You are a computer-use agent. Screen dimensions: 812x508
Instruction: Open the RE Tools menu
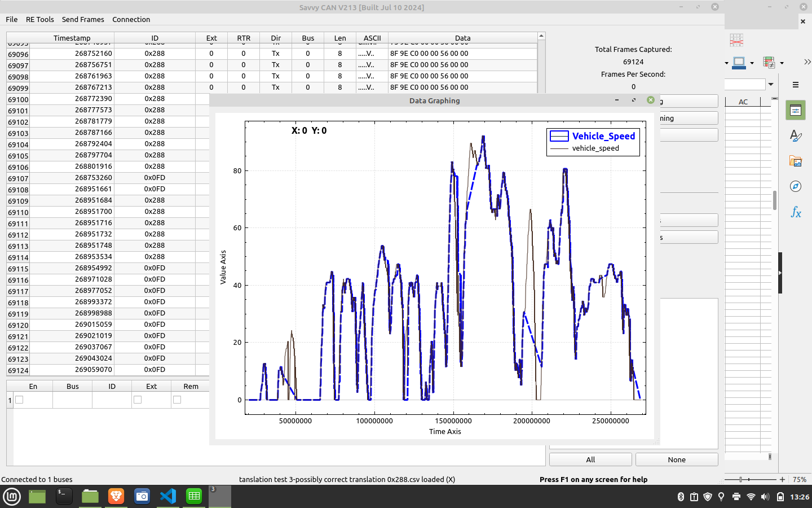tap(39, 19)
